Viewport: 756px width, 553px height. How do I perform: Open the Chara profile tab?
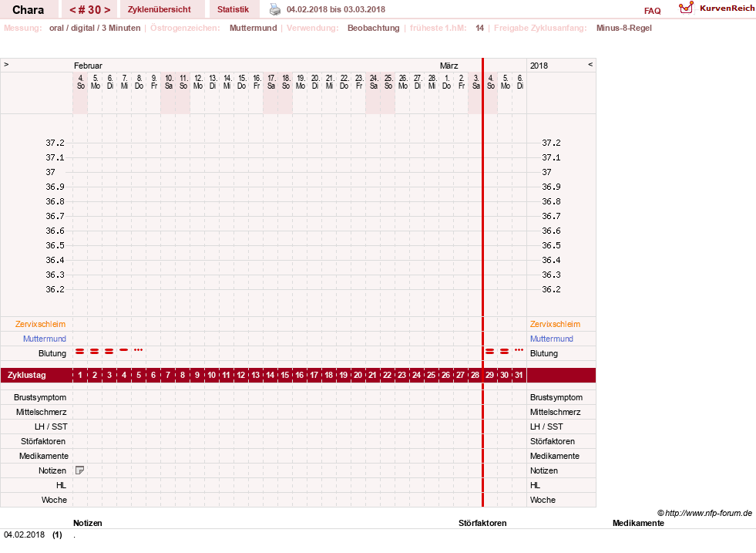click(28, 10)
